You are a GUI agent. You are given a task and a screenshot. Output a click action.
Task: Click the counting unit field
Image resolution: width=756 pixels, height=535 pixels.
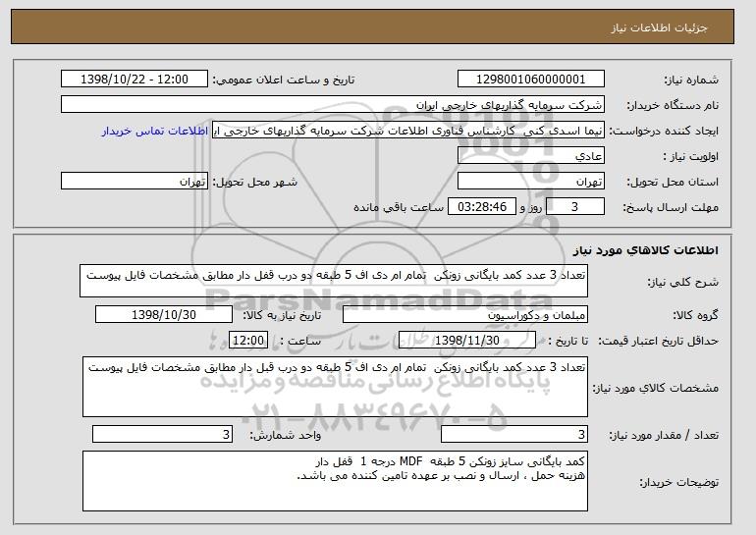[x=162, y=434]
